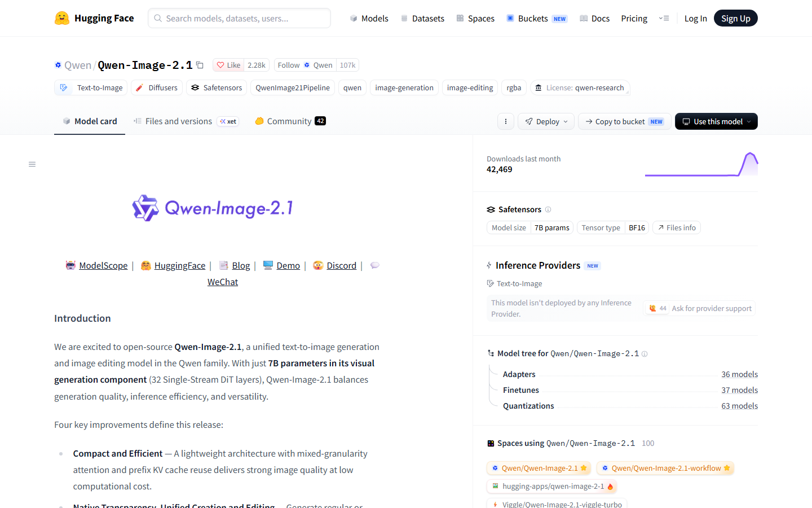Open Qwen/Qwen-Image-2.1-workflow space

(x=665, y=468)
